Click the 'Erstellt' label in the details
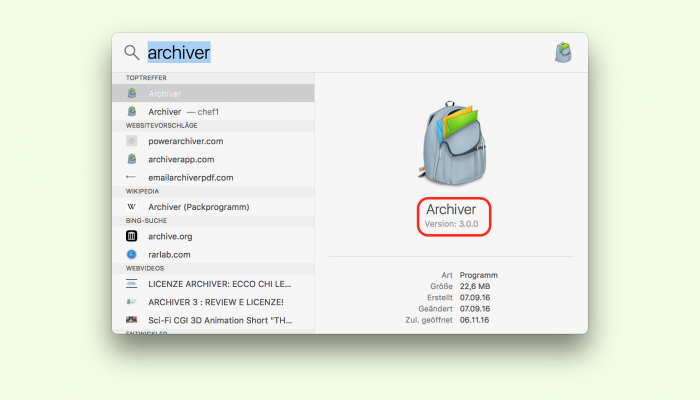 click(440, 297)
